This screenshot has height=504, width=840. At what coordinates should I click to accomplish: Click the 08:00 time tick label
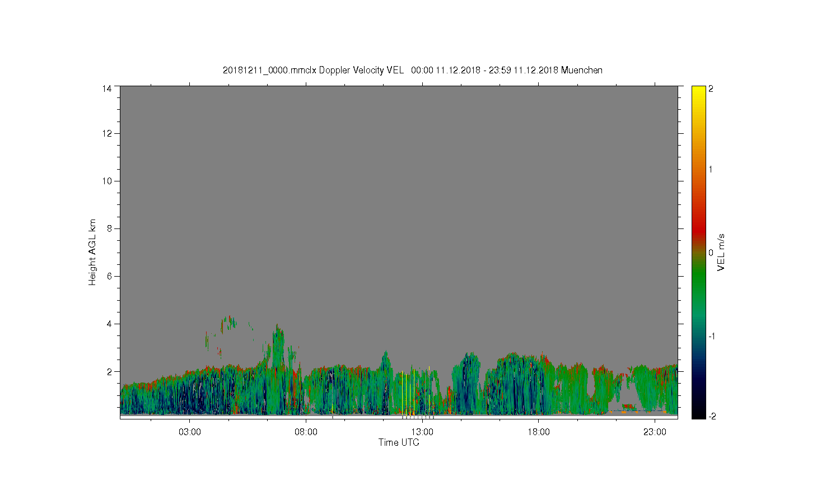tap(306, 432)
